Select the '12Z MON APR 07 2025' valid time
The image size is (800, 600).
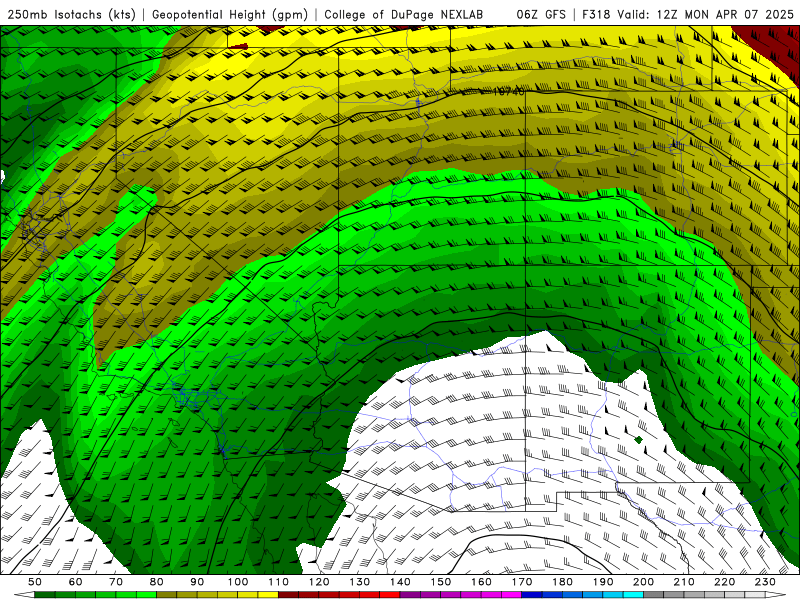pos(724,15)
